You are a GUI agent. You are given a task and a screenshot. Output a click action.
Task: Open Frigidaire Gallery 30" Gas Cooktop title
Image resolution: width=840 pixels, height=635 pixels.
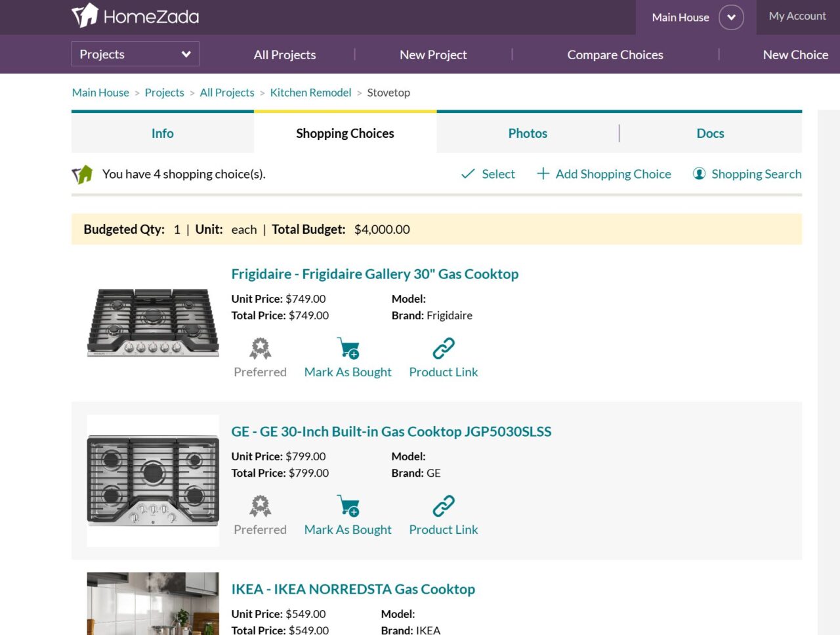point(375,274)
